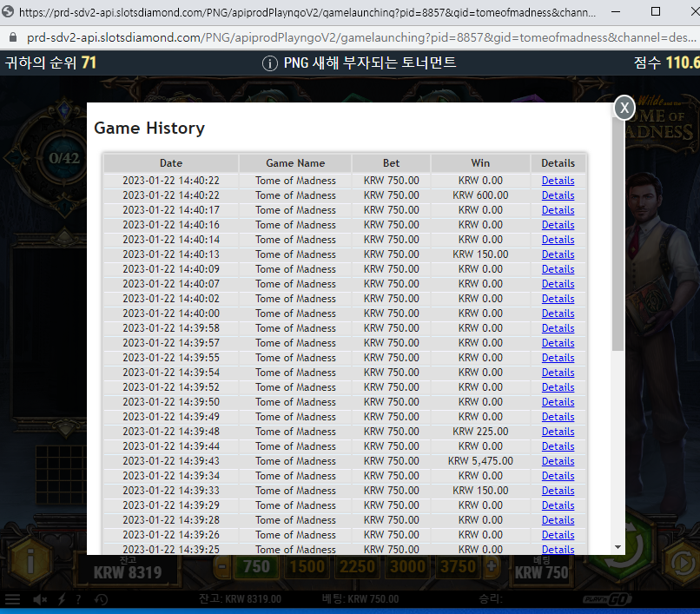Image resolution: width=700 pixels, height=614 pixels.
Task: Click the scrollbar down arrow
Action: tap(617, 547)
